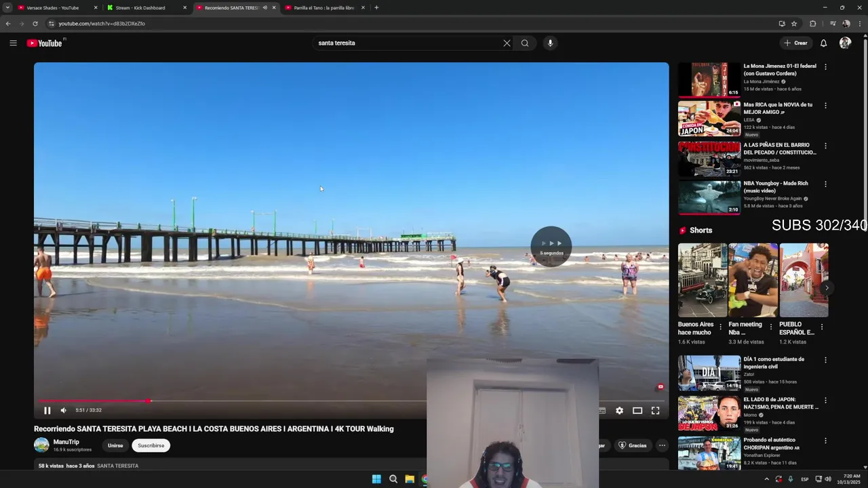The image size is (868, 488).
Task: Open a new browser tab
Action: tap(376, 7)
